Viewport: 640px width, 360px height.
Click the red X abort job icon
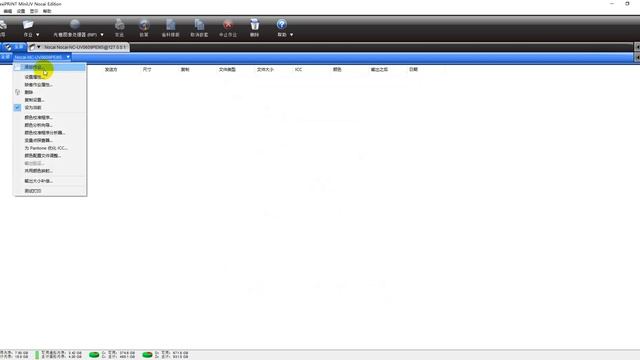click(228, 24)
